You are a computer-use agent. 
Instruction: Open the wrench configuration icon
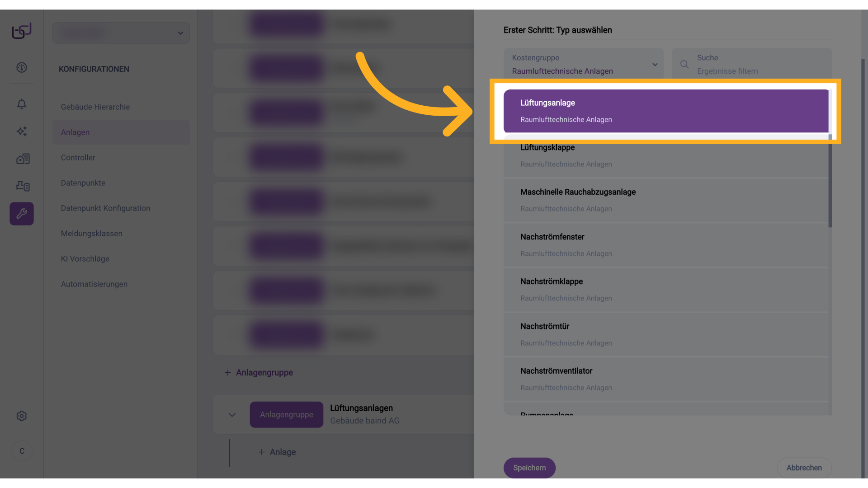click(x=22, y=214)
